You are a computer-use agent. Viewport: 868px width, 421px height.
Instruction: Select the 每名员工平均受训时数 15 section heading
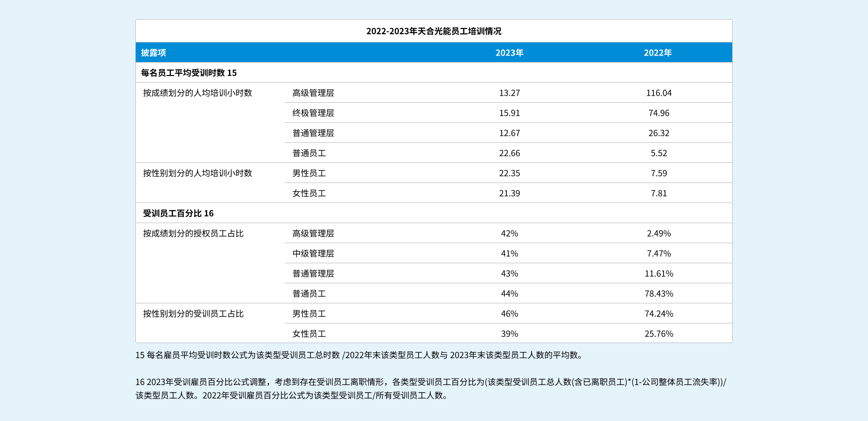click(x=189, y=73)
